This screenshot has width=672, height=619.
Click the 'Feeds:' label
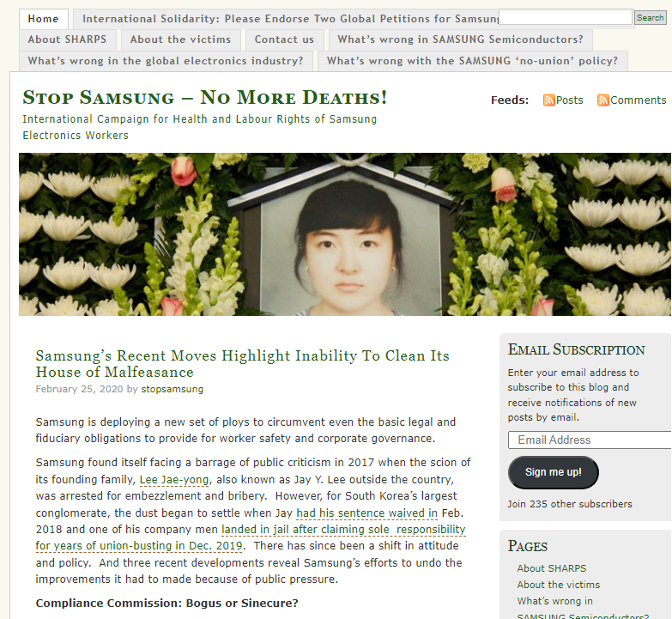pos(510,100)
